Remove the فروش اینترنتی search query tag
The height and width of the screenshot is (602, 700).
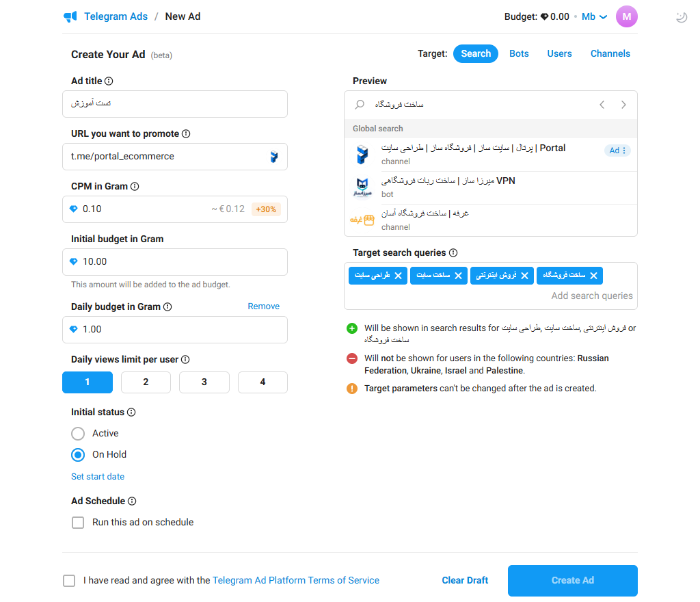click(x=524, y=276)
